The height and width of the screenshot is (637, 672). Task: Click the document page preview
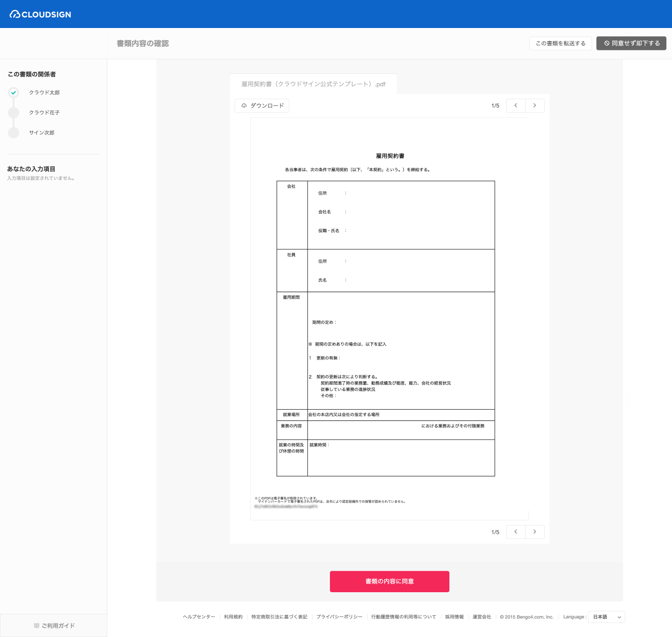point(390,319)
